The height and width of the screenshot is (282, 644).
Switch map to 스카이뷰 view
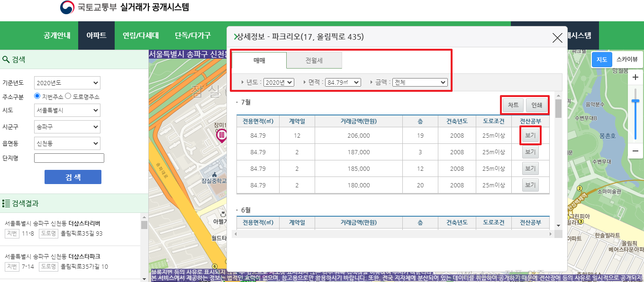click(627, 59)
